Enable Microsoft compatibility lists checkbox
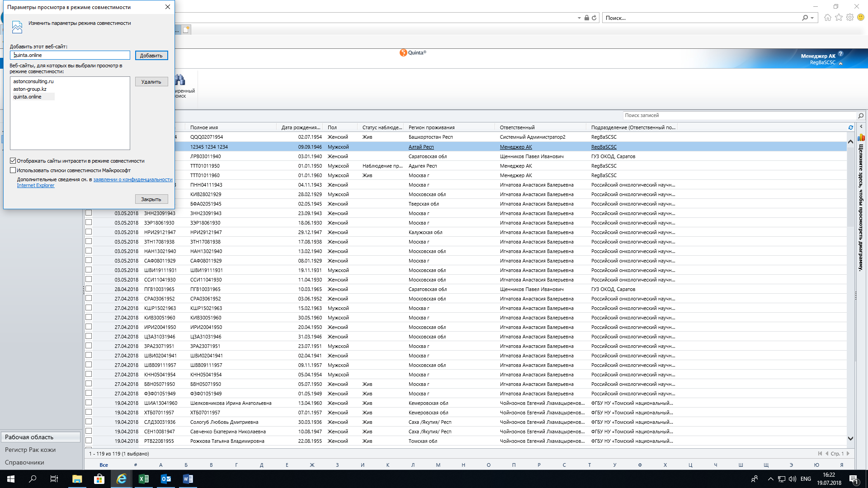The width and height of the screenshot is (868, 488). pyautogui.click(x=13, y=170)
